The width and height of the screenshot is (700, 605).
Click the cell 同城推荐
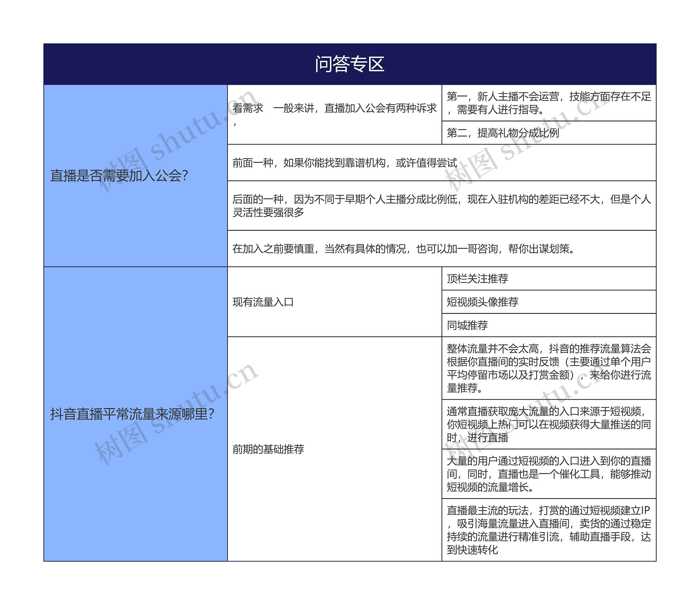click(x=549, y=325)
